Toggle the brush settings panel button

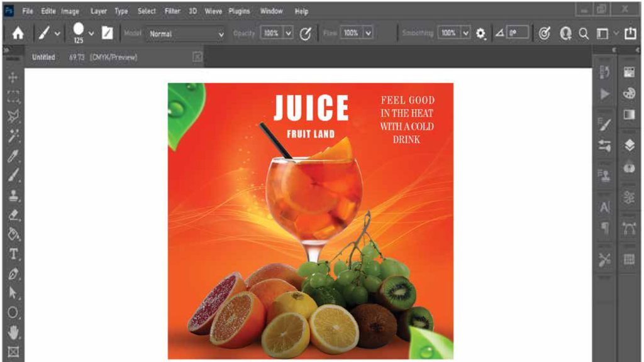[x=107, y=33]
